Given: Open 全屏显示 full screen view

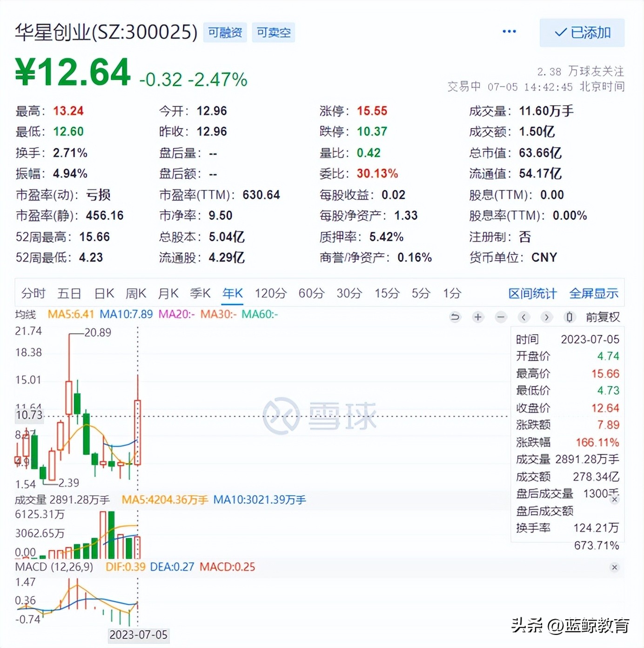Looking at the screenshot, I should (593, 294).
